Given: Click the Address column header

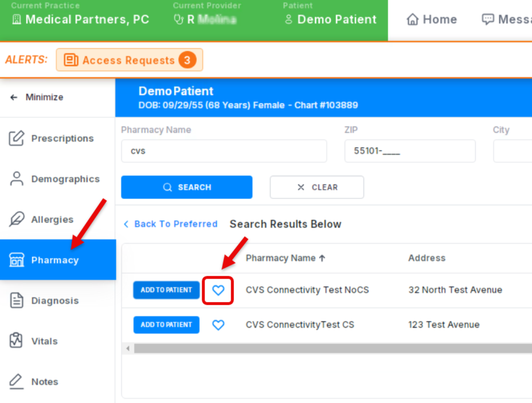Looking at the screenshot, I should [x=427, y=258].
